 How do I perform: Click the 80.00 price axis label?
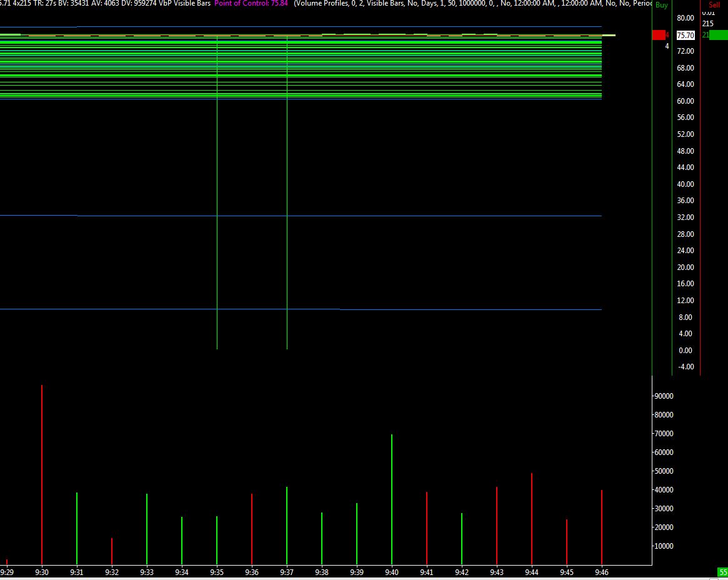pos(686,18)
